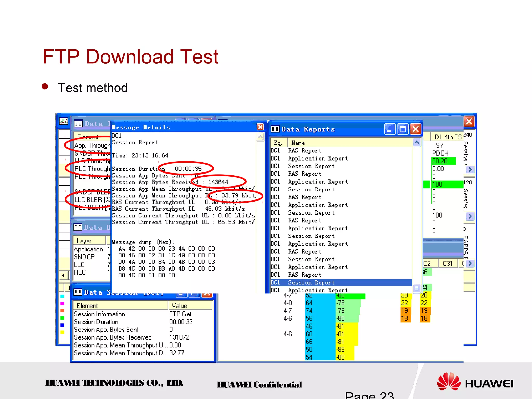Select the LLC BLER element row
532x399 pixels.
tap(92, 200)
